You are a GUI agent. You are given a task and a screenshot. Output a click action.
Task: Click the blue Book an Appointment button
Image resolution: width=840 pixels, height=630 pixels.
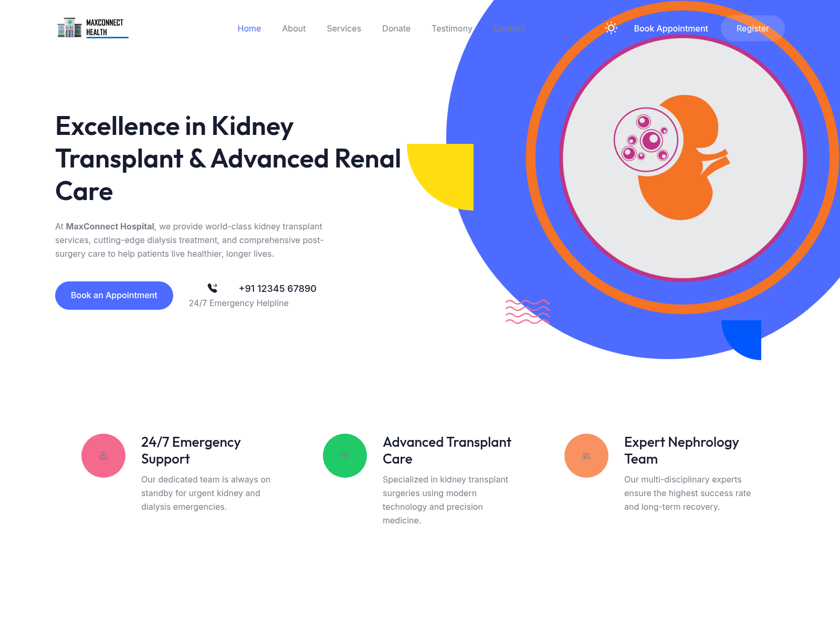114,296
